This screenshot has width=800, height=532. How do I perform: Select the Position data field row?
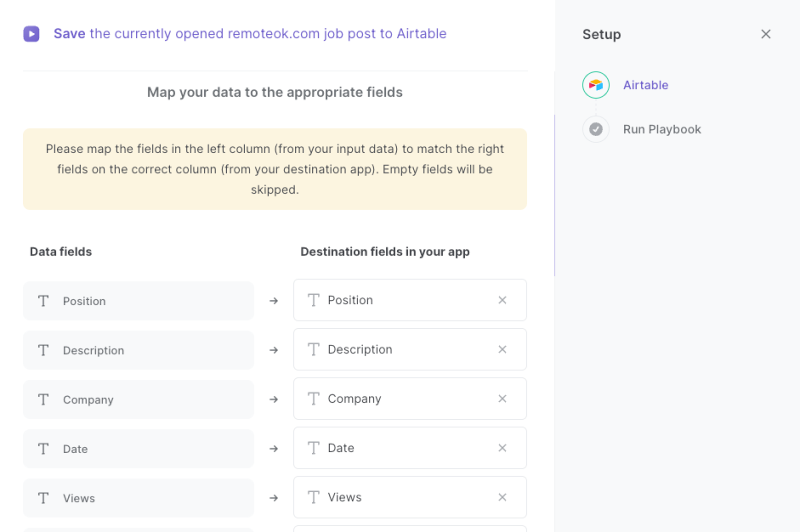click(x=138, y=301)
